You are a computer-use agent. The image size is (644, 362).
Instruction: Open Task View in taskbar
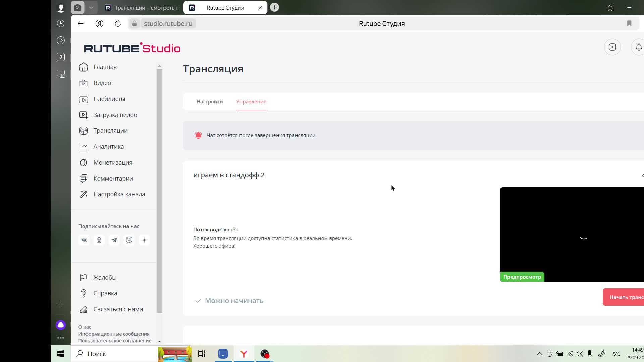(x=202, y=354)
